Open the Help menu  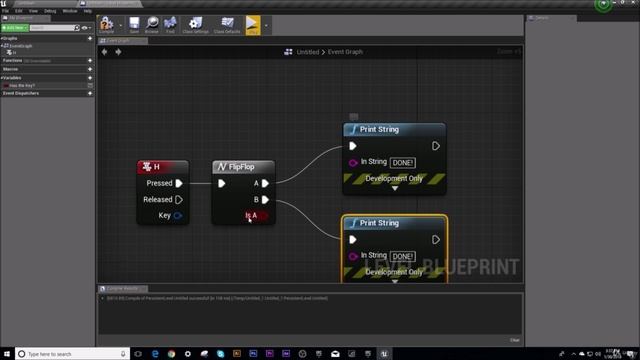point(88,11)
